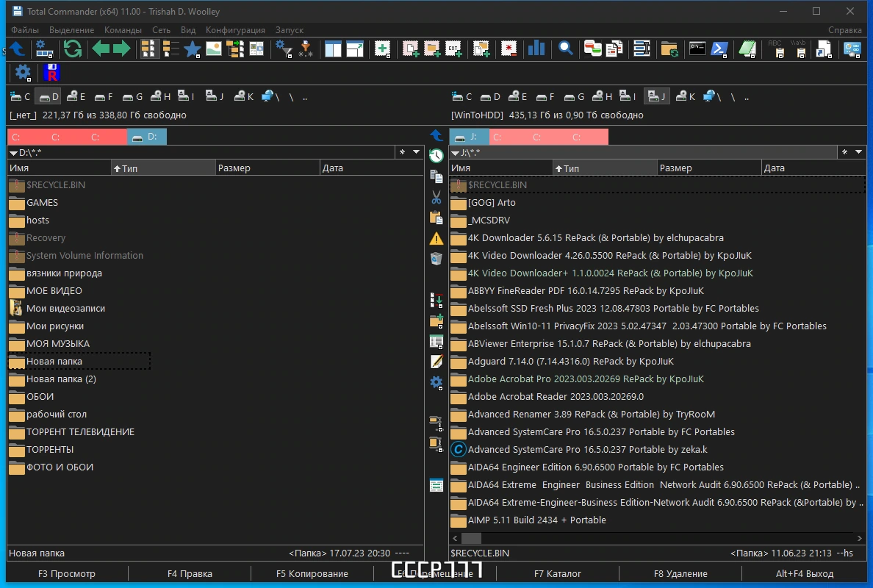The image size is (873, 588).
Task: Open file search with the magnifier icon
Action: (x=566, y=49)
